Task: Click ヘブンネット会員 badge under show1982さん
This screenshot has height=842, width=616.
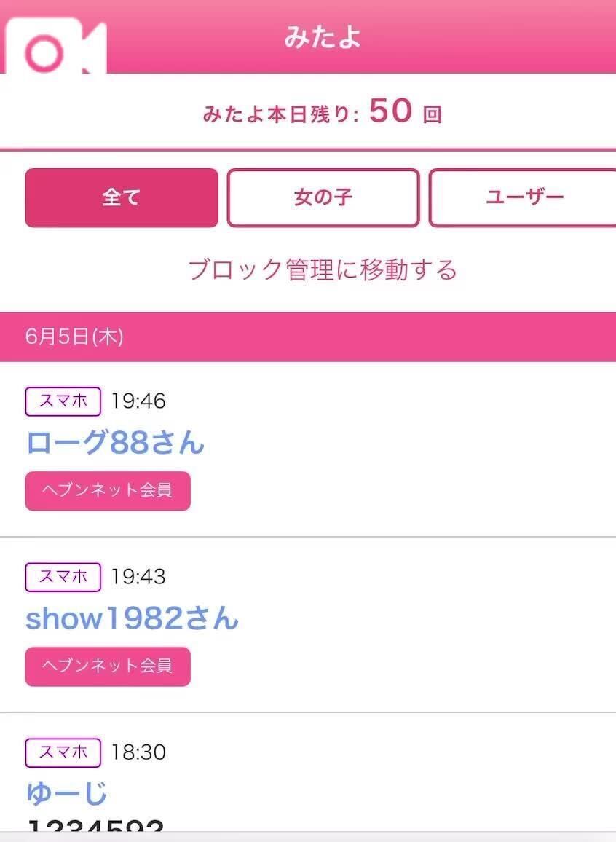Action: pos(108,666)
